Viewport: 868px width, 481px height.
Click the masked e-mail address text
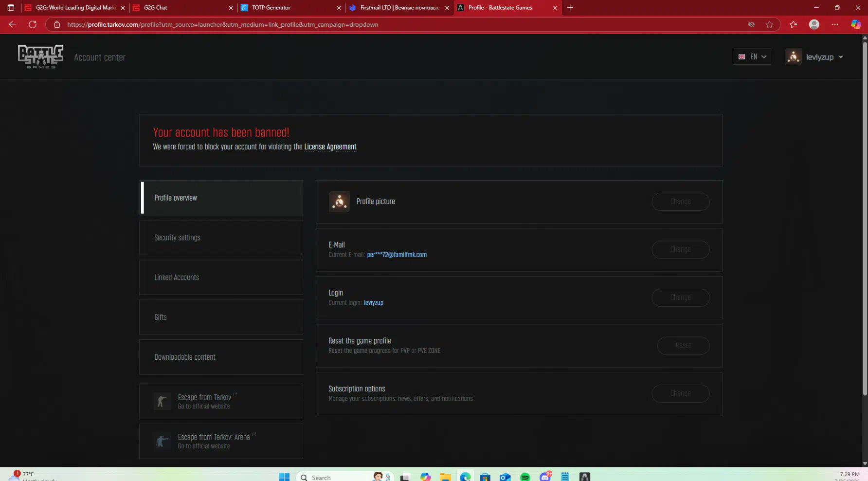tap(397, 255)
